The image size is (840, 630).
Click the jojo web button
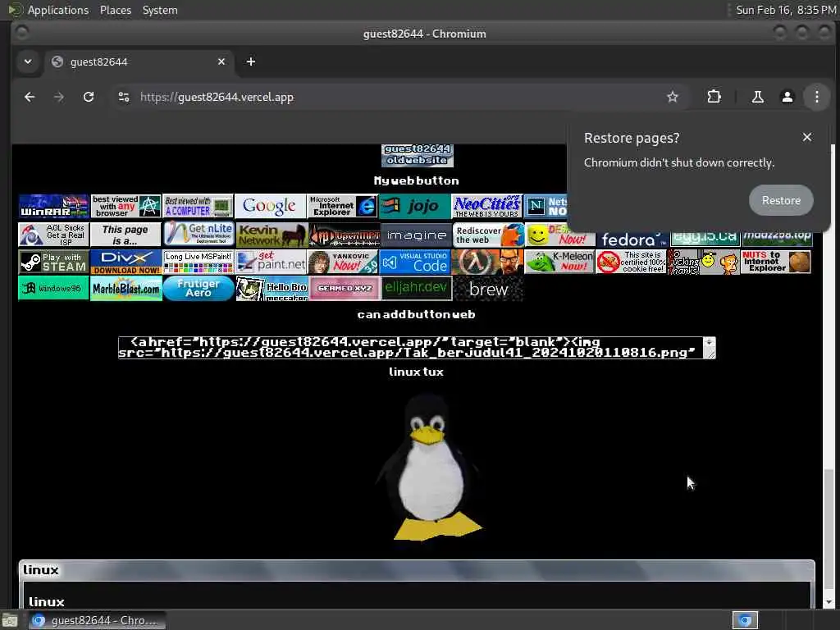pyautogui.click(x=415, y=206)
